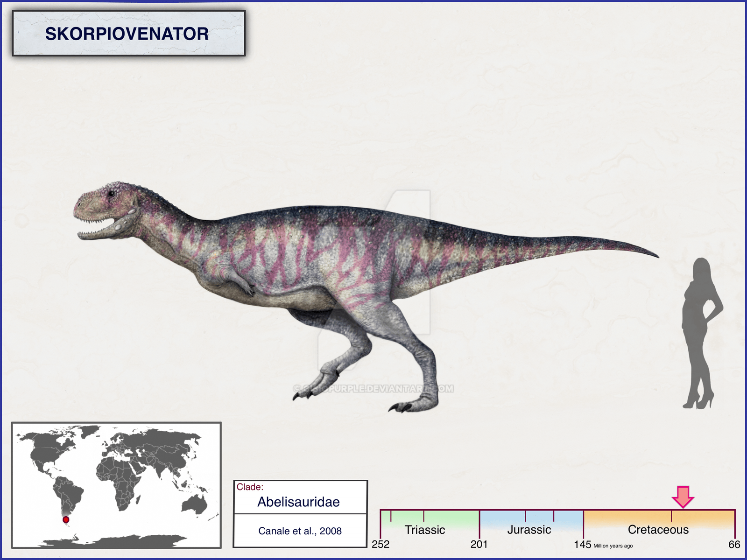The width and height of the screenshot is (747, 560).
Task: Click the world map thumbnail
Action: [x=116, y=485]
